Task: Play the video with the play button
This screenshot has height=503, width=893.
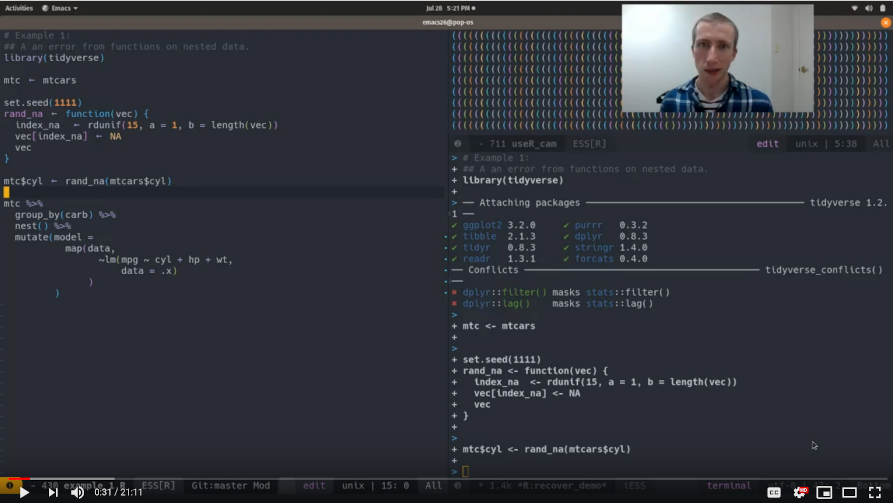Action: (24, 492)
